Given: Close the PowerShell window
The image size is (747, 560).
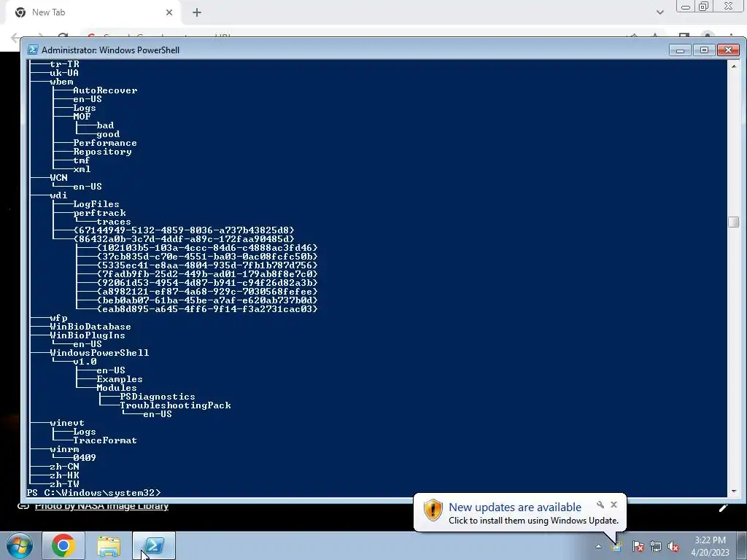Looking at the screenshot, I should click(x=729, y=50).
